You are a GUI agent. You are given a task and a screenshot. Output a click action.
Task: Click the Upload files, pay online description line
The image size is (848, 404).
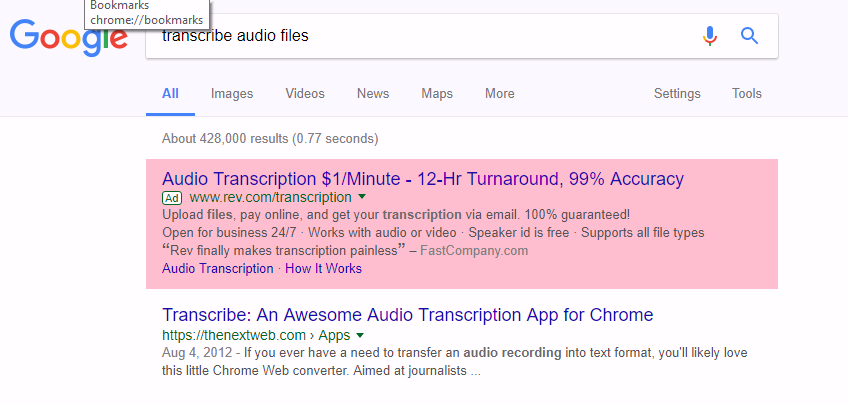click(x=396, y=215)
